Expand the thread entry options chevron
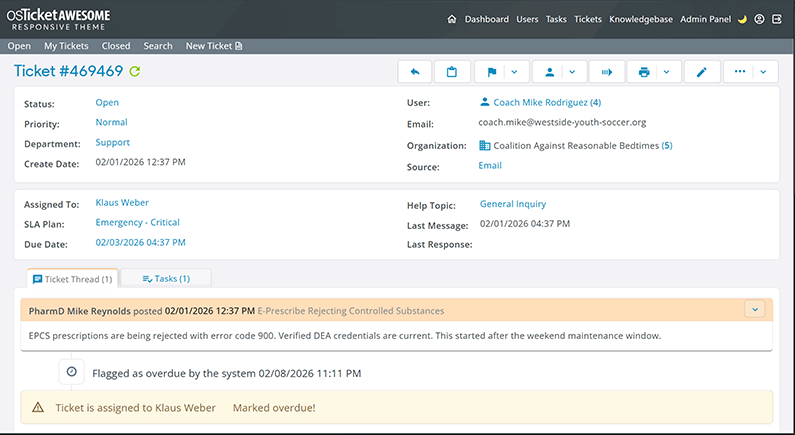The width and height of the screenshot is (795, 435). 755,310
